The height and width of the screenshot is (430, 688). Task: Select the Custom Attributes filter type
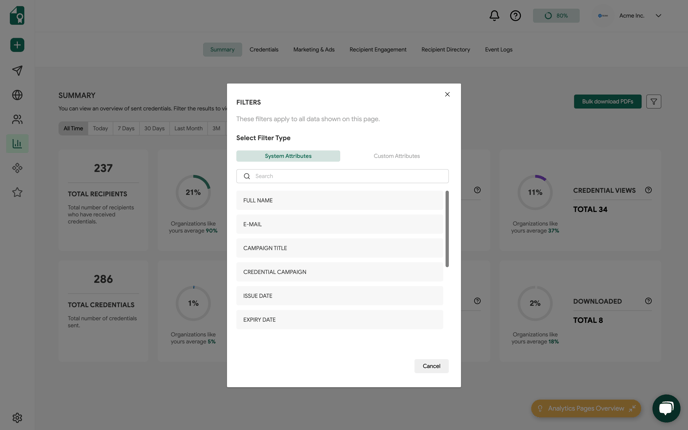pos(397,156)
